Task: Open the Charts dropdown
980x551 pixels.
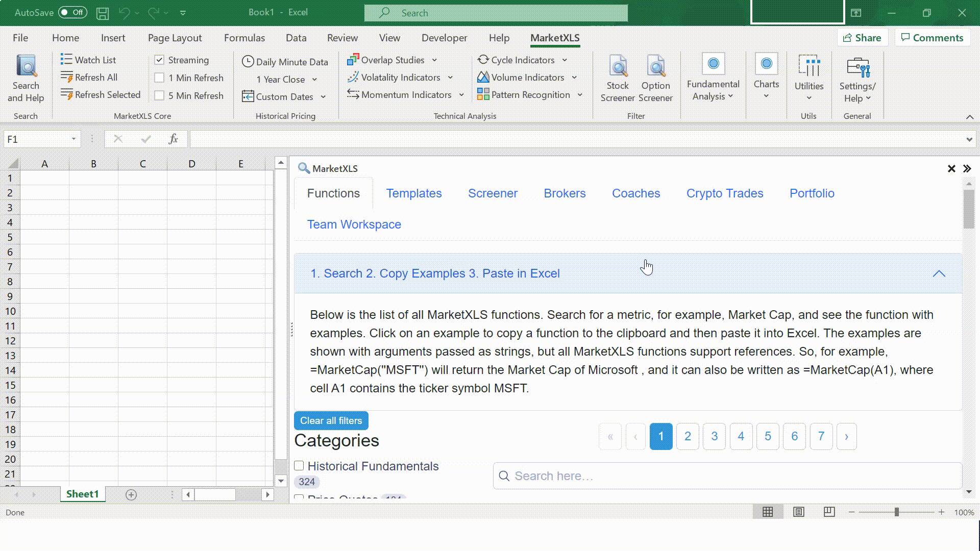Action: (x=766, y=77)
